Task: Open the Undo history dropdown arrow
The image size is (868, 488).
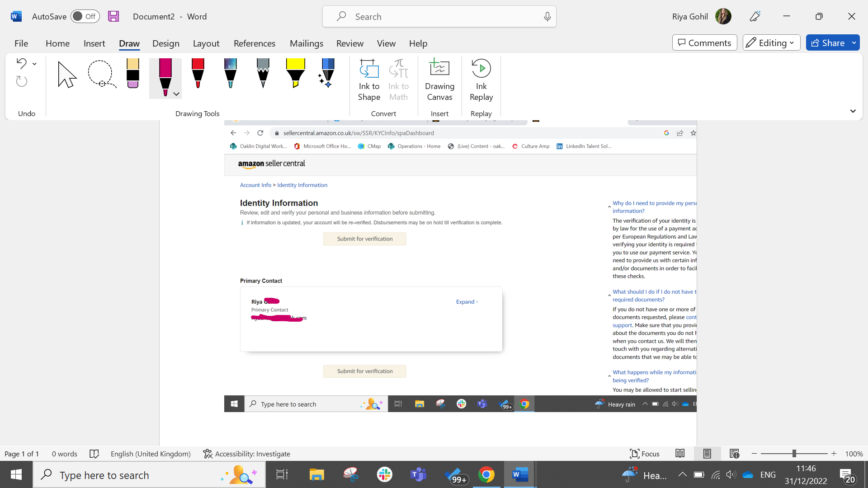Action: pyautogui.click(x=34, y=64)
